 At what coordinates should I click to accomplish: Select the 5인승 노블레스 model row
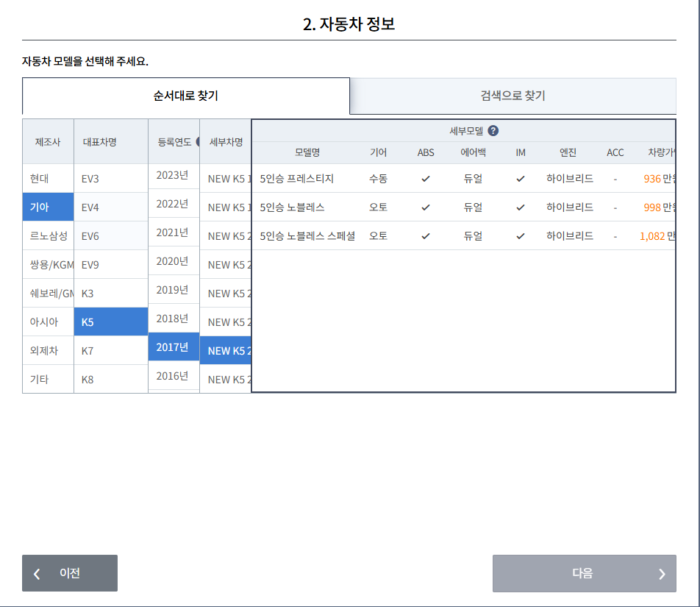[463, 207]
